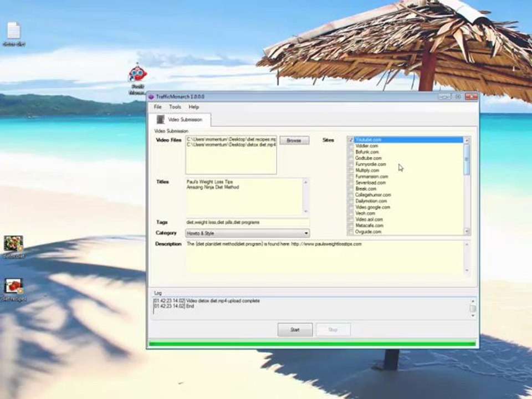The height and width of the screenshot is (399, 532).
Task: Click the Description box scroll down arrow
Action: coord(467,270)
